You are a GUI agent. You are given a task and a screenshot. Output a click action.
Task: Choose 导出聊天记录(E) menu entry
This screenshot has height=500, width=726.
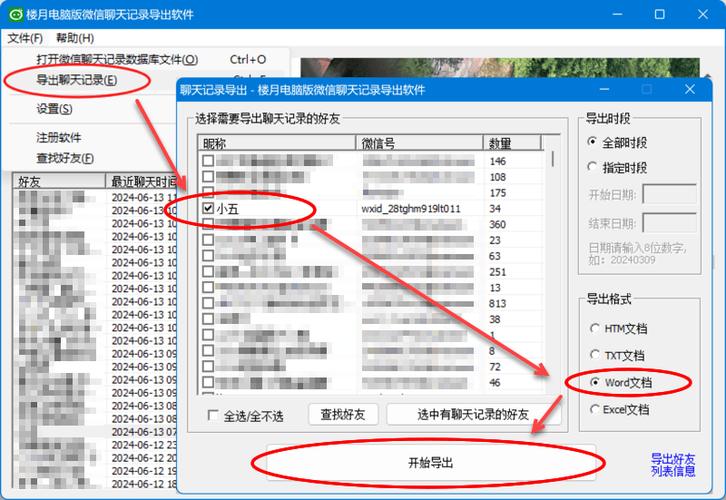coord(76,80)
